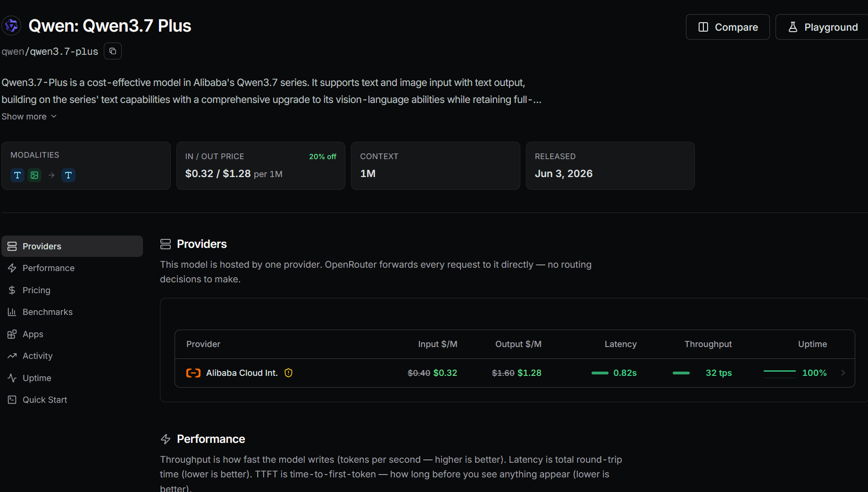Click the uptime sparkline next to 100%
Viewport: 868px width, 492px height.
(780, 373)
